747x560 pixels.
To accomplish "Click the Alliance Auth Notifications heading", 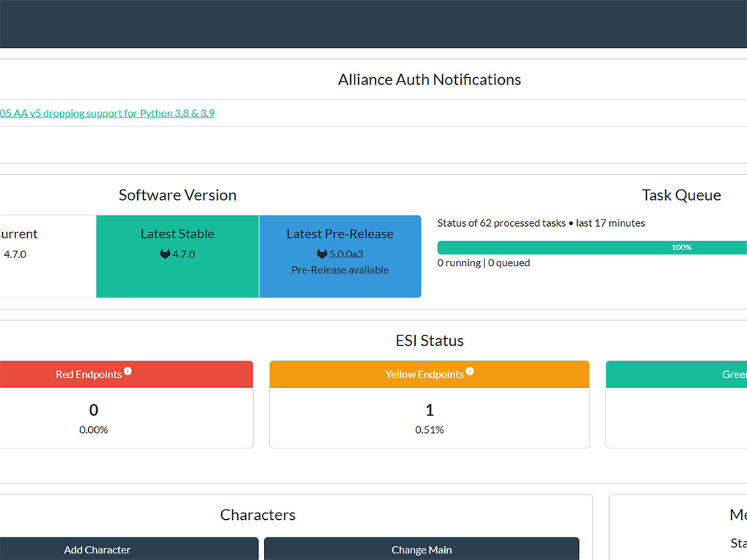I will [430, 79].
